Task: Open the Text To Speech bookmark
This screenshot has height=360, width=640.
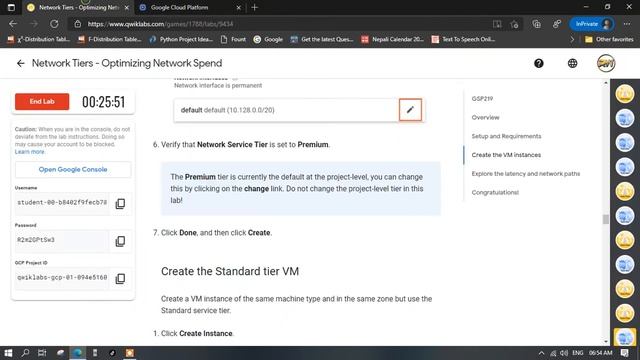Action: [464, 40]
